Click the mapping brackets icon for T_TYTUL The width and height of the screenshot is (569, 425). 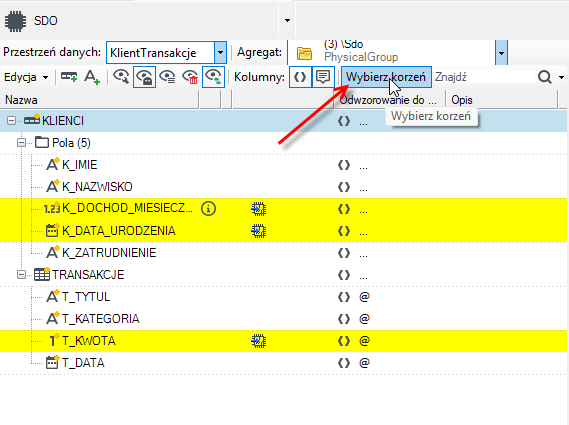[x=344, y=297]
